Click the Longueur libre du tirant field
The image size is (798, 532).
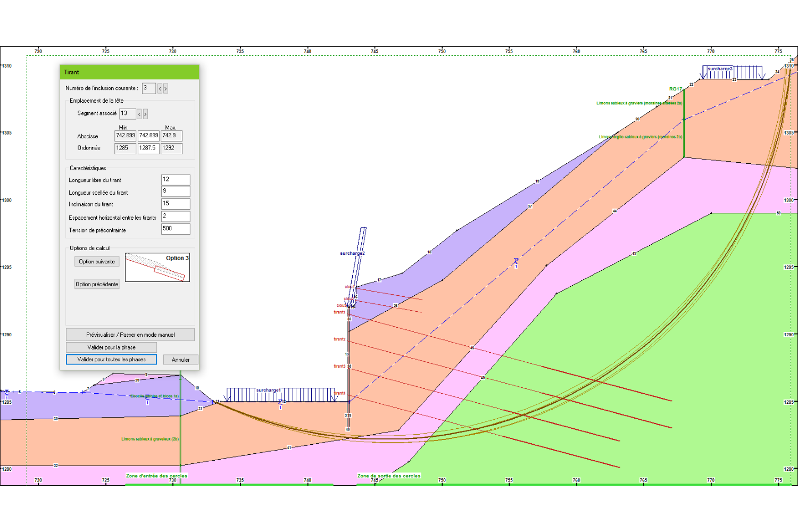tap(175, 180)
